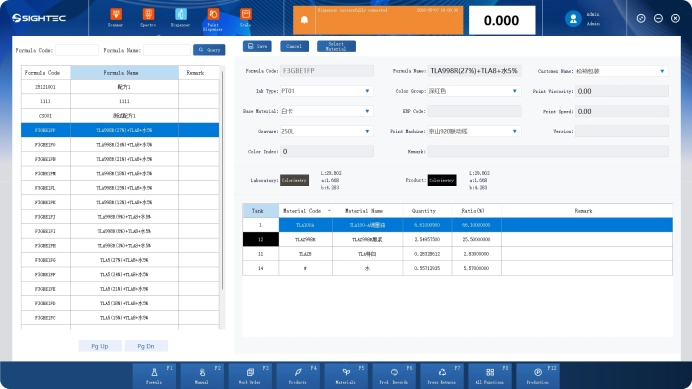Open Production module (F12)
This screenshot has width=692, height=389.
[538, 375]
